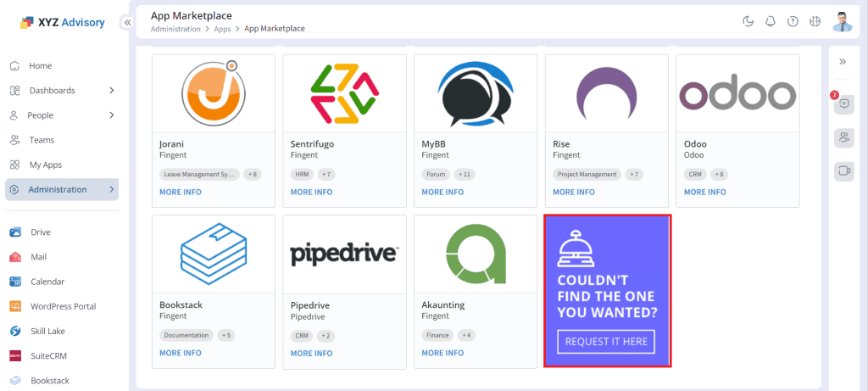Open MORE INFO for MyBB
This screenshot has height=391, width=868.
442,193
